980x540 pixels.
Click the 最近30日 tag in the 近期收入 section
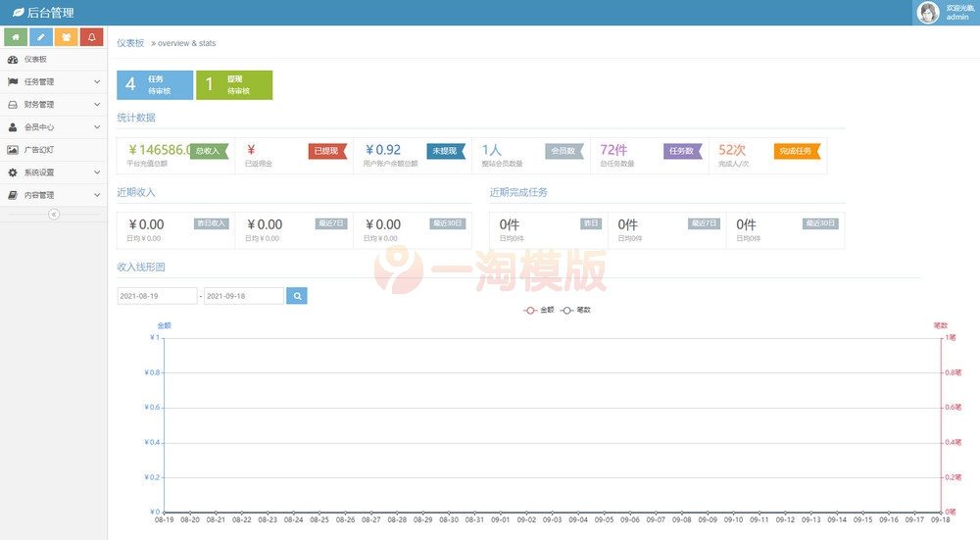tap(448, 223)
